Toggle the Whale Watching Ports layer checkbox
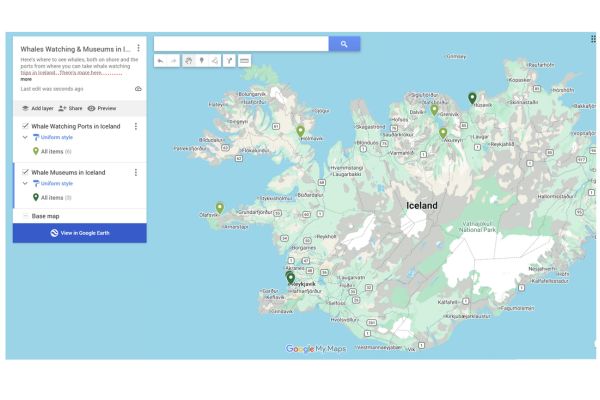Viewport: 600px width, 400px height. point(25,126)
